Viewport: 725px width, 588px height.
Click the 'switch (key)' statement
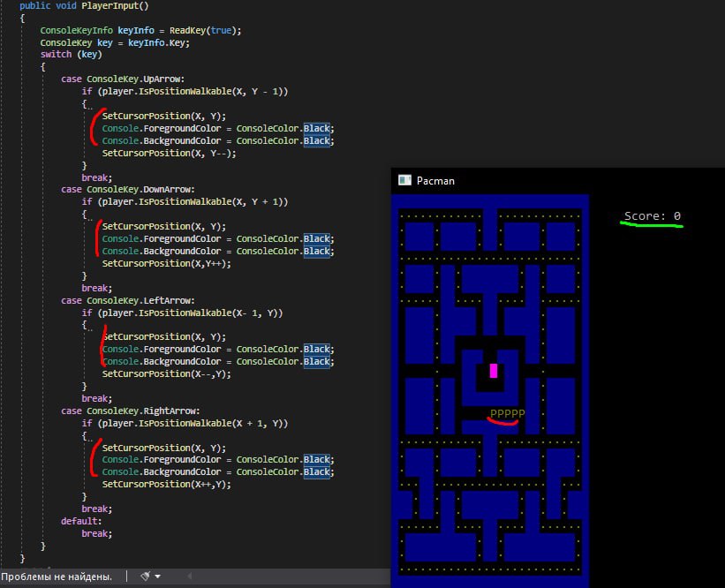[72, 55]
